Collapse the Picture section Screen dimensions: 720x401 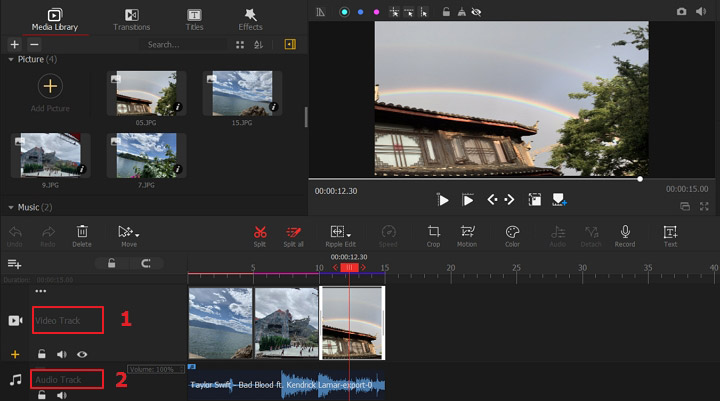click(x=11, y=60)
